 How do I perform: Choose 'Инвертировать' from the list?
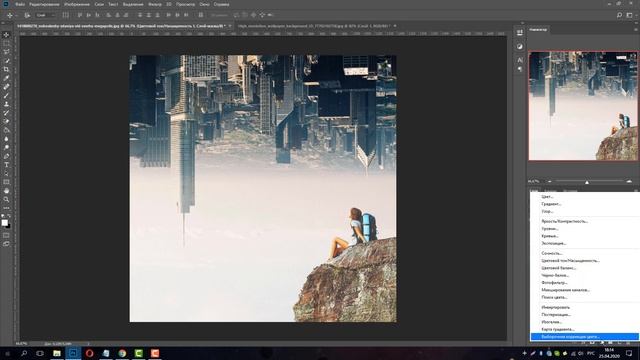584,307
